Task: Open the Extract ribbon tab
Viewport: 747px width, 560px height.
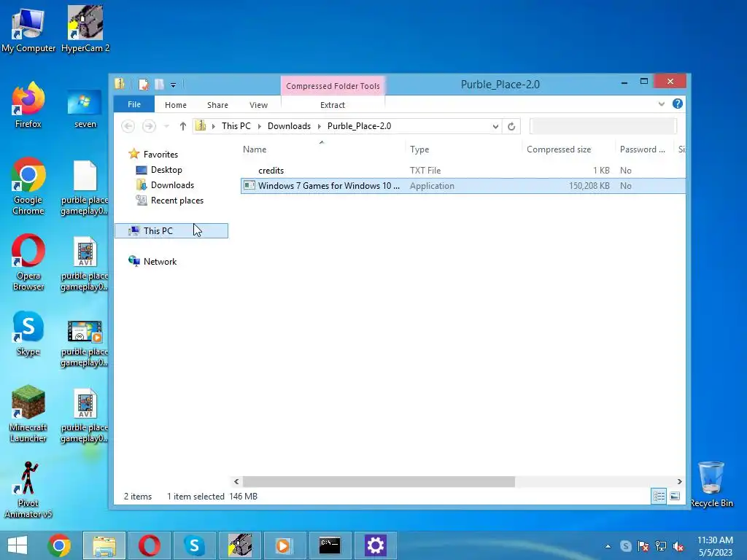Action: coord(332,105)
